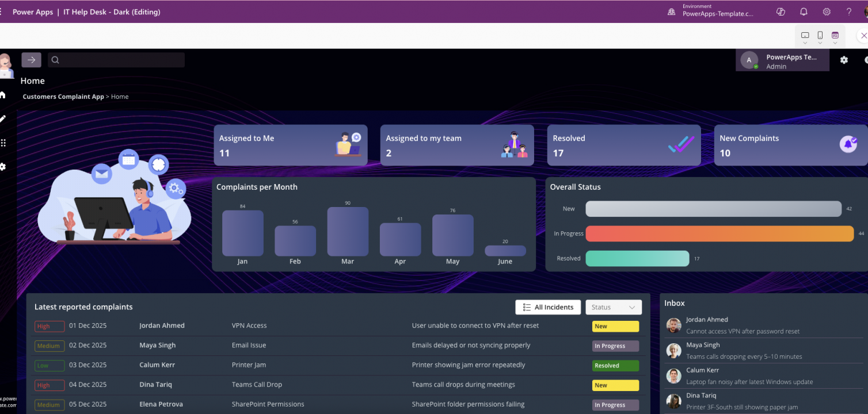The image size is (868, 414).
Task: Click the In Progress orange status bar
Action: (718, 233)
